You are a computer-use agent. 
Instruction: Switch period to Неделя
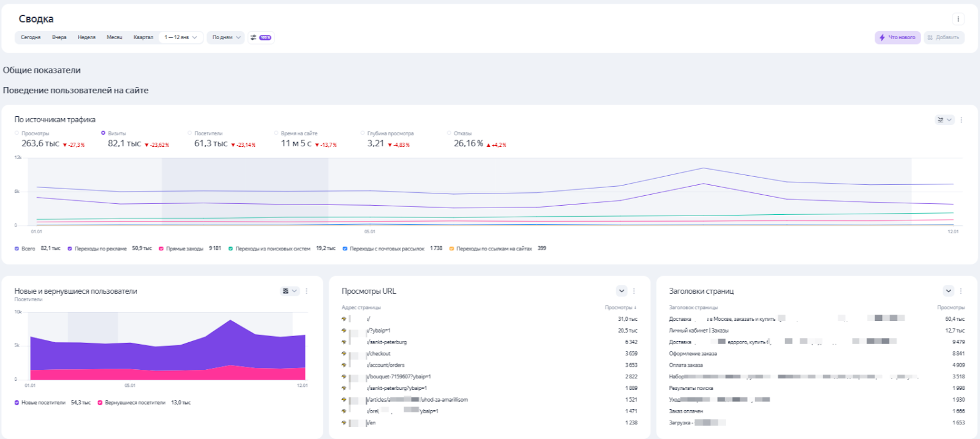(x=86, y=37)
